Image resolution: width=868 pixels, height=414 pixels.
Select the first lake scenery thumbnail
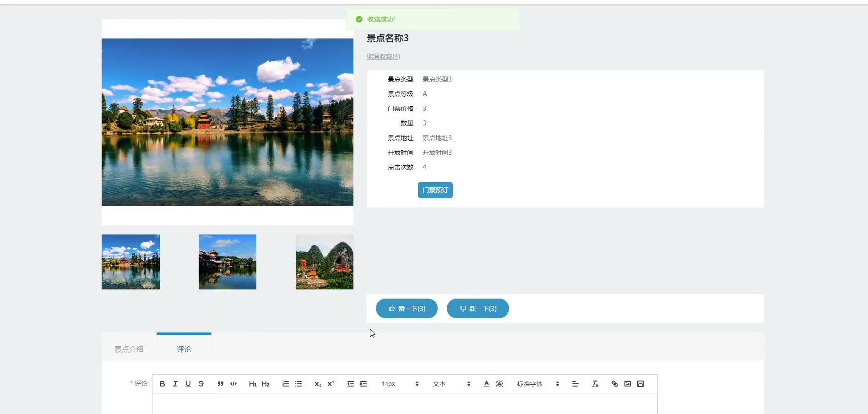130,262
